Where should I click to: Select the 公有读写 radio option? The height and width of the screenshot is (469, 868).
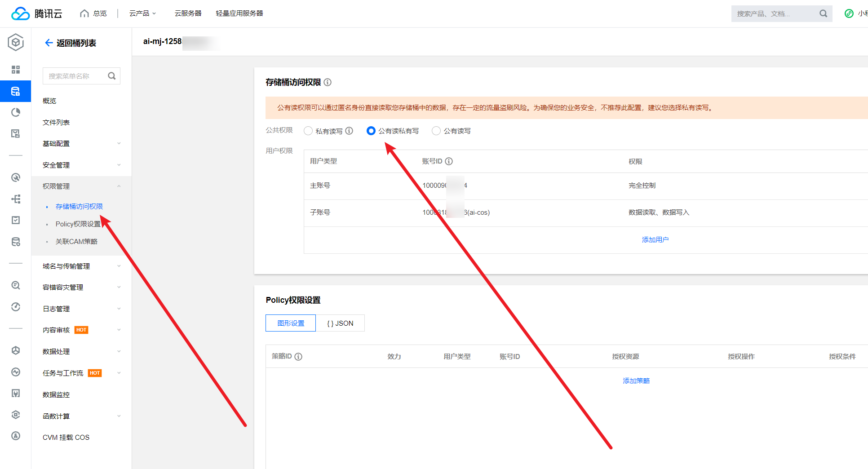[436, 131]
